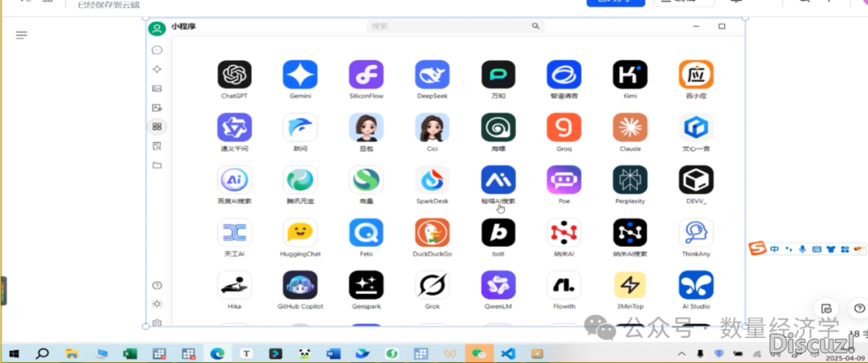Screen dimensions: 868x363
Task: Open the Claude app icon
Action: pyautogui.click(x=630, y=127)
